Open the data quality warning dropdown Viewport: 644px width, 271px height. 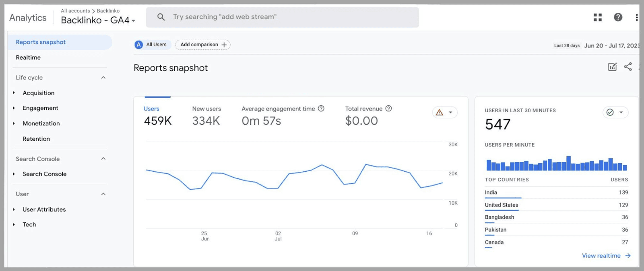tap(445, 113)
